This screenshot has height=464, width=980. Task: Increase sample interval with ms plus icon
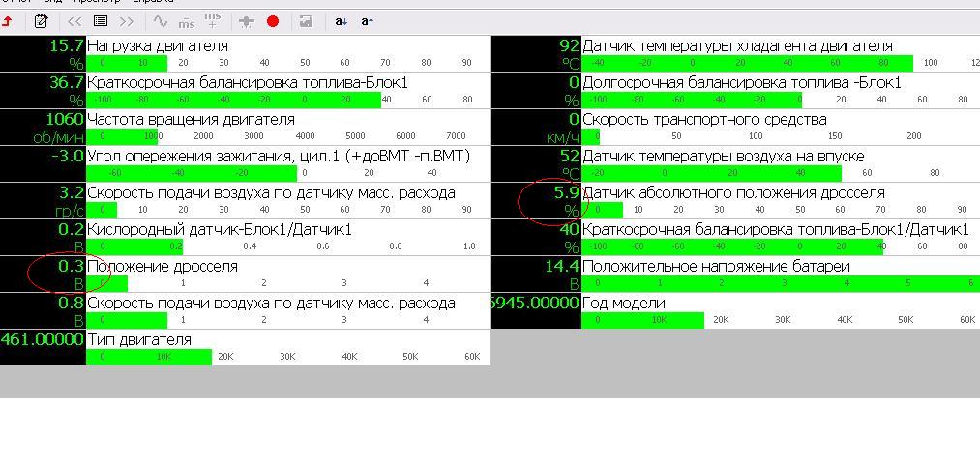pos(213,20)
